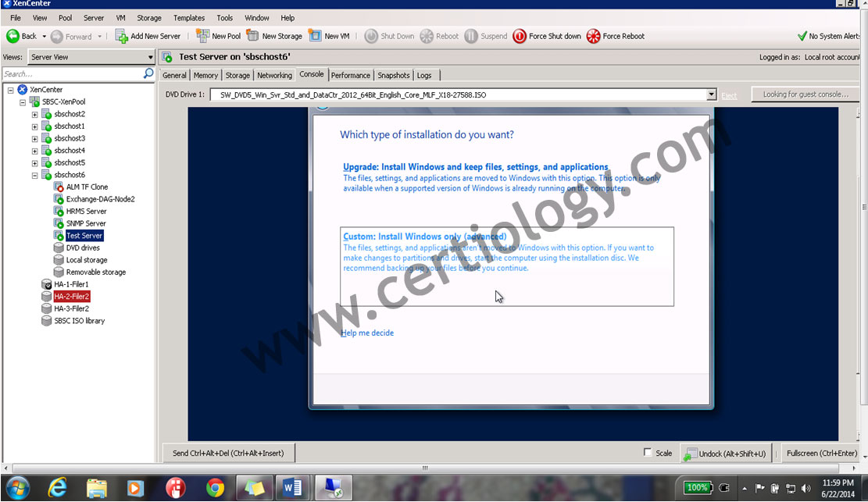Viewport: 868px width, 502px height.
Task: Select the Test Server tree item
Action: 84,236
